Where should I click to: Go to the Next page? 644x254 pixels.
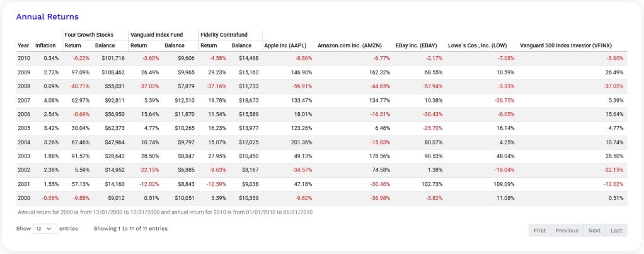coord(594,230)
